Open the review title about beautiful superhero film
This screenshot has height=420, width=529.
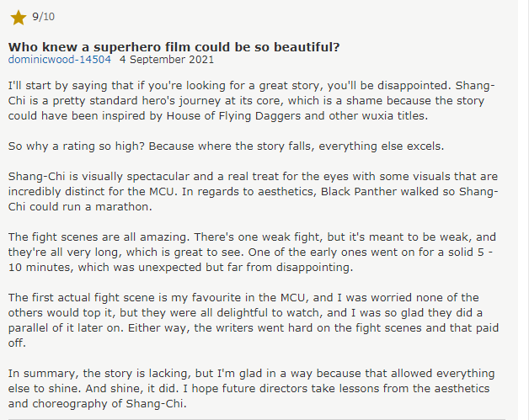[x=174, y=47]
